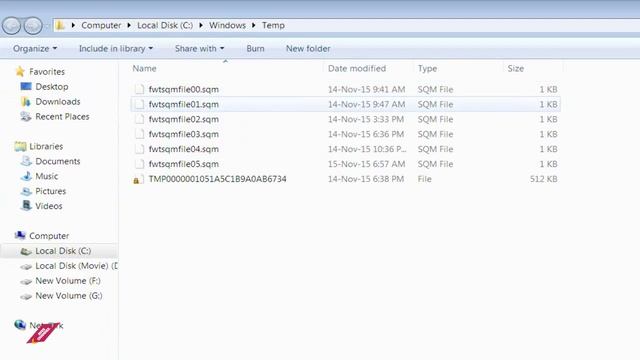
Task: Select Recent Places in sidebar
Action: click(62, 116)
